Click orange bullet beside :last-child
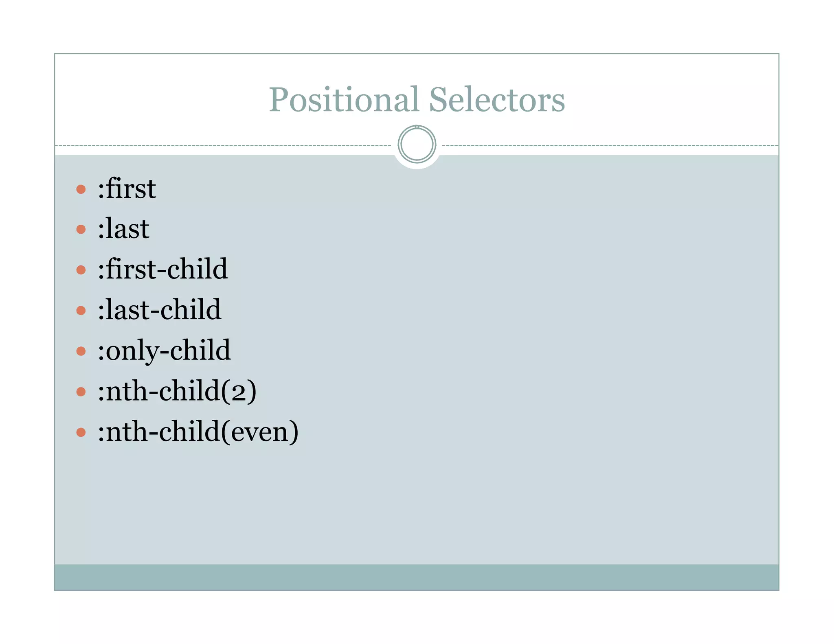 [81, 311]
